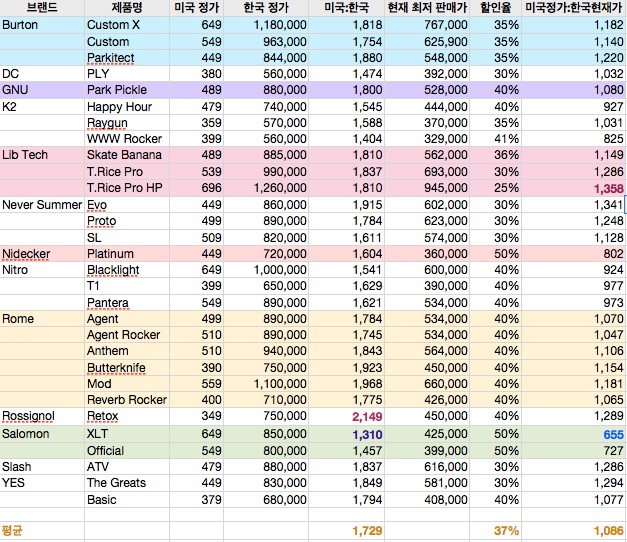The image size is (627, 542).
Task: Click the 미국정가:한국현재가 column header
Action: point(574,8)
